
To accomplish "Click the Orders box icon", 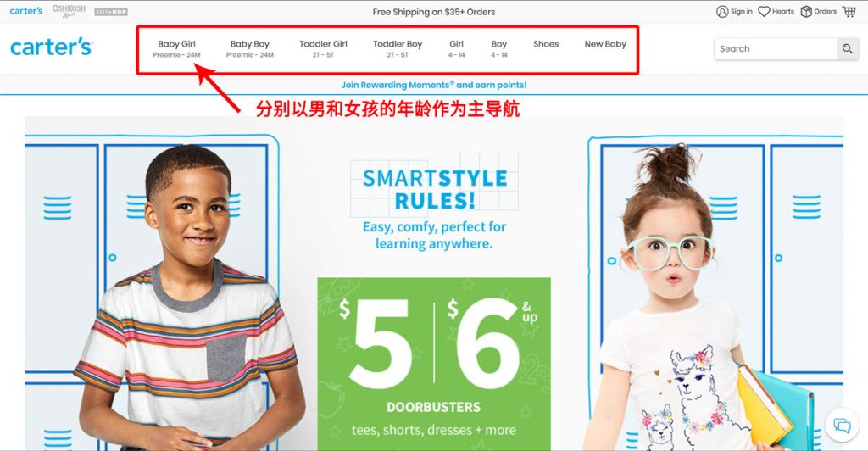I will 806,11.
